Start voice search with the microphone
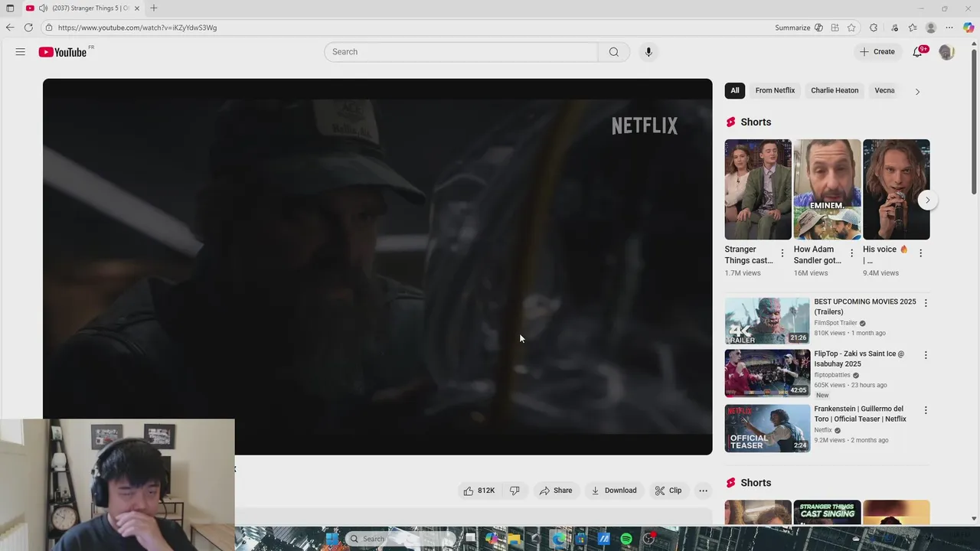This screenshot has width=980, height=551. 648,52
